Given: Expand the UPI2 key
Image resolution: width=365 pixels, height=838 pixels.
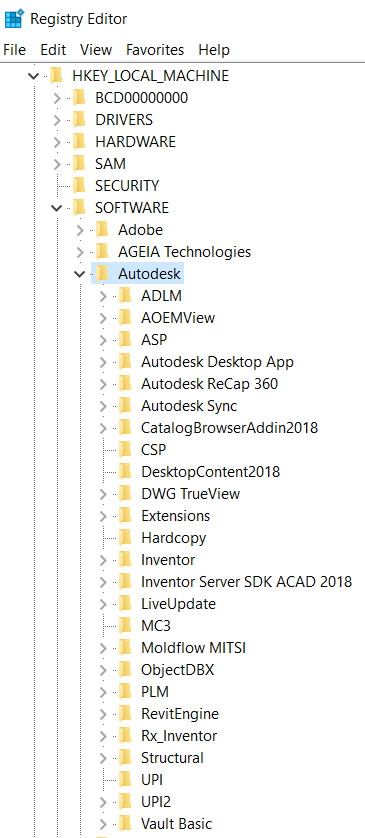Looking at the screenshot, I should tap(103, 802).
